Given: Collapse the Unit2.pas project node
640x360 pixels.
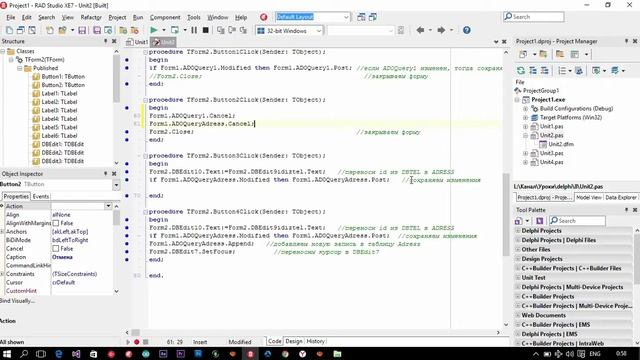Looking at the screenshot, I should pos(526,136).
